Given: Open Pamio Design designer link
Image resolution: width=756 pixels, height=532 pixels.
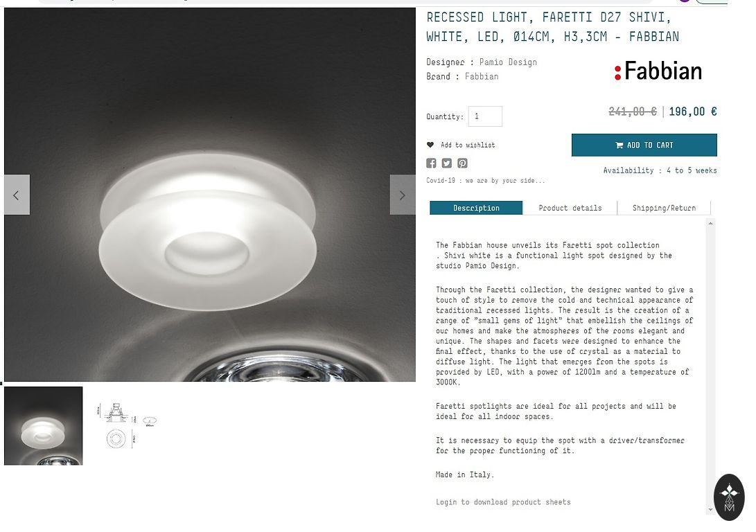Looking at the screenshot, I should 508,62.
